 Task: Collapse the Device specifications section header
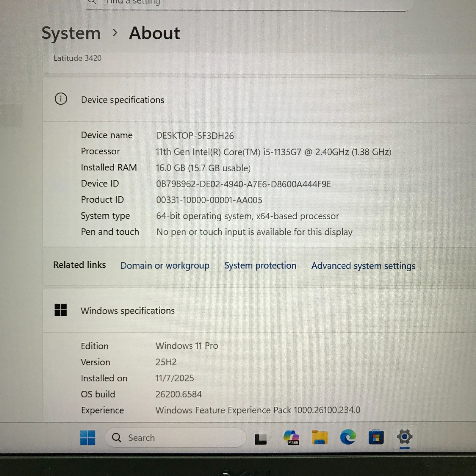pyautogui.click(x=259, y=100)
